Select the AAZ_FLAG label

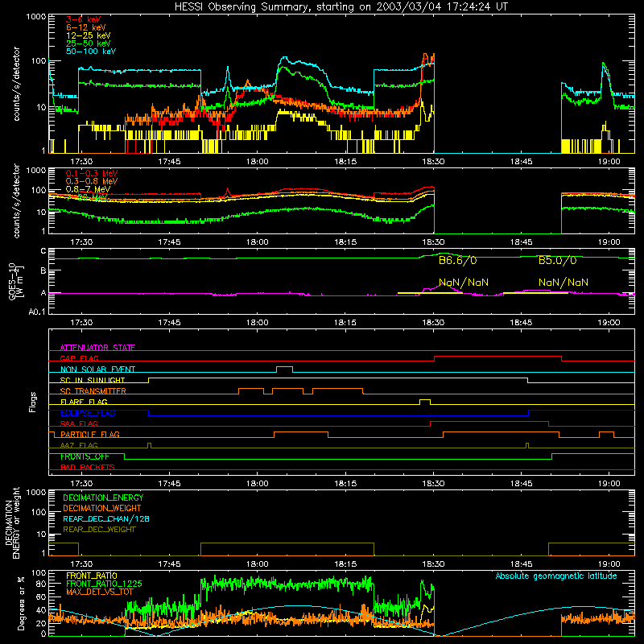pyautogui.click(x=79, y=446)
